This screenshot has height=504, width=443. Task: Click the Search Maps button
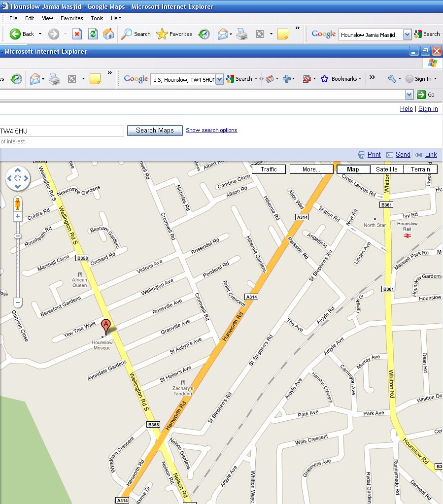[x=155, y=131]
